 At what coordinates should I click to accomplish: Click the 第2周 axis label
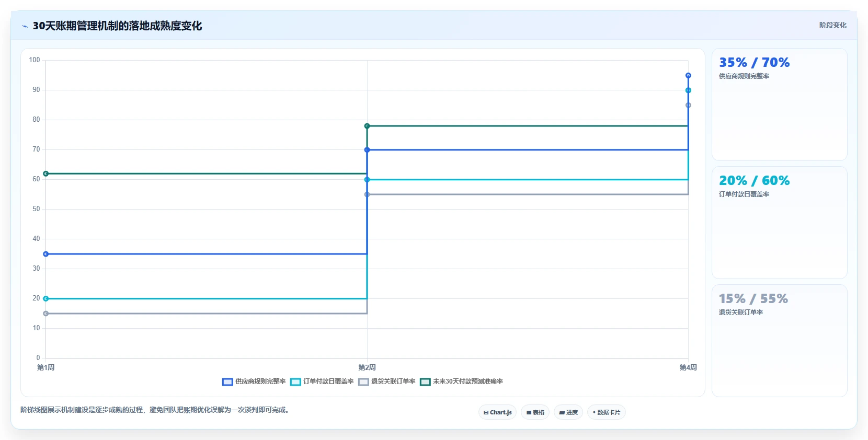367,367
